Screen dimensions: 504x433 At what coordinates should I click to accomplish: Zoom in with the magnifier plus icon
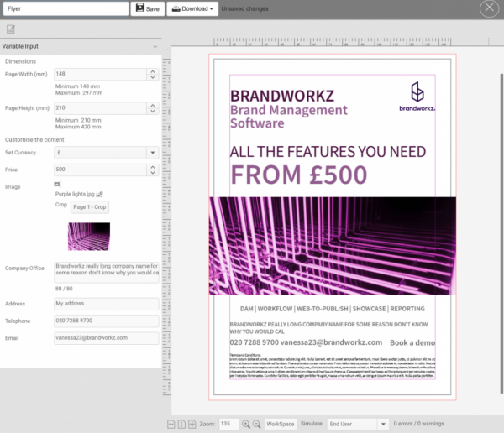coord(246,424)
